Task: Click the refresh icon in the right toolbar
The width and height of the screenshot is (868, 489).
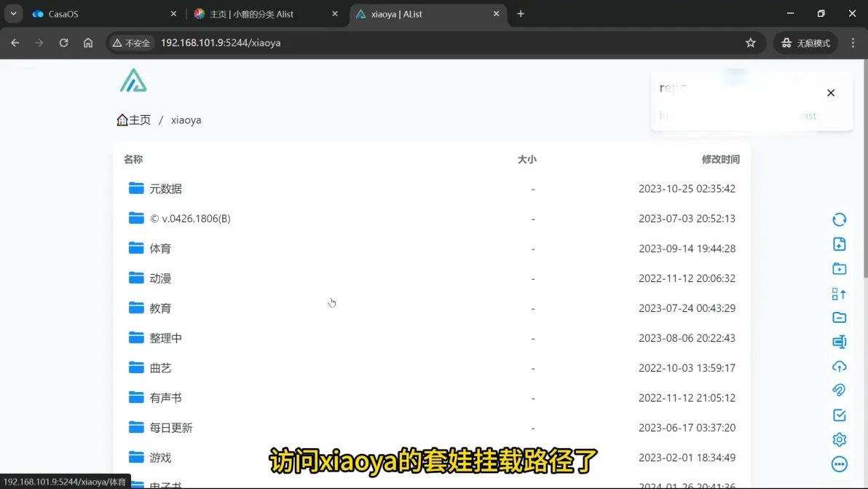Action: pos(839,219)
